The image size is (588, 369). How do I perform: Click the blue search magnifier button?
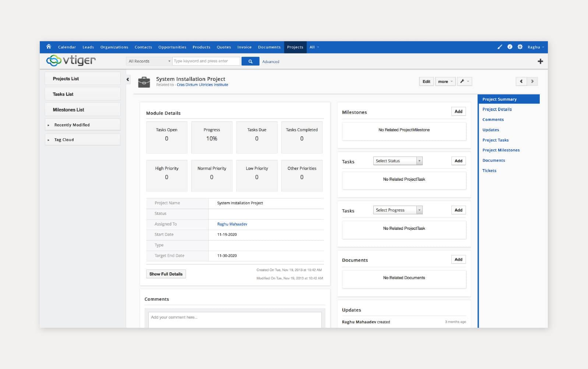tap(250, 62)
